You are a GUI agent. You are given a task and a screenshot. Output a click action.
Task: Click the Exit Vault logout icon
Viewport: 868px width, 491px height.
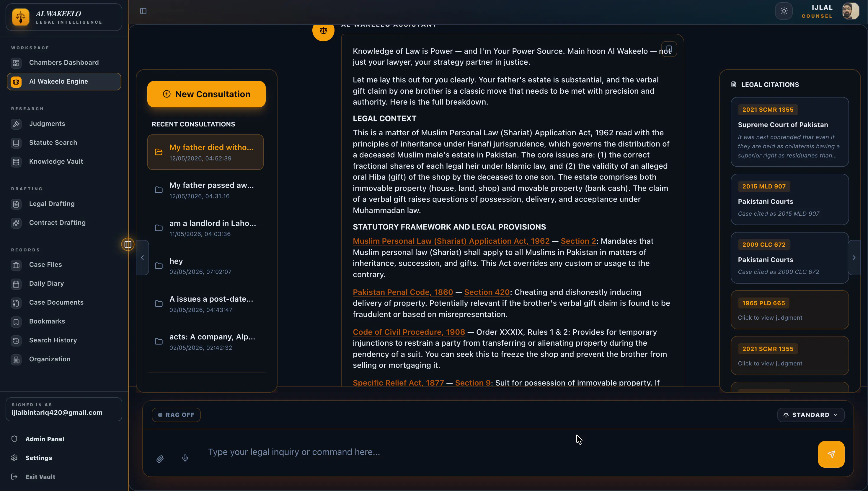(x=14, y=477)
